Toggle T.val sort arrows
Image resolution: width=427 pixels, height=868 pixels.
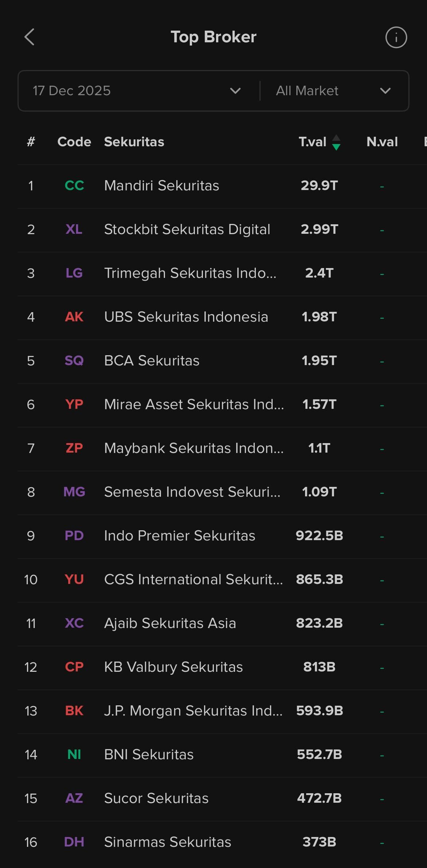[x=336, y=142]
